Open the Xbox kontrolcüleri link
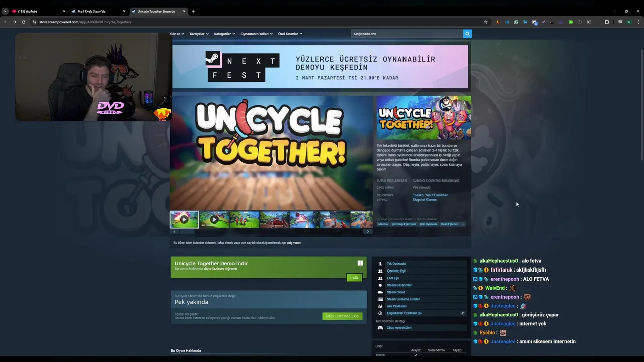Screen dimensions: 644x362 pyautogui.click(x=399, y=328)
